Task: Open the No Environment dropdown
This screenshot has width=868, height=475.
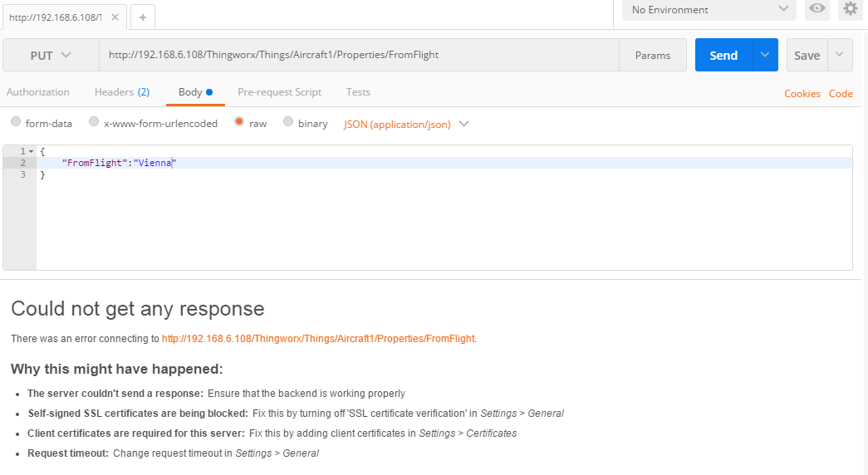Action: (709, 9)
